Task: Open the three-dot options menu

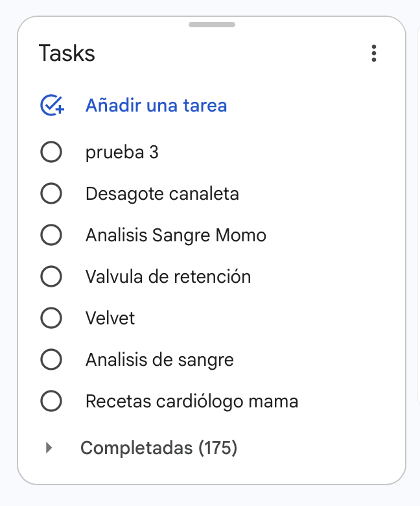Action: pyautogui.click(x=373, y=53)
